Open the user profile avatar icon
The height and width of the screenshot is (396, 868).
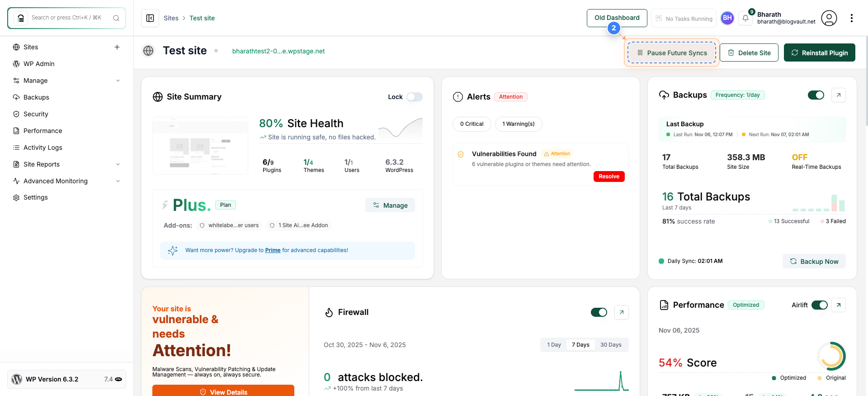coord(829,18)
